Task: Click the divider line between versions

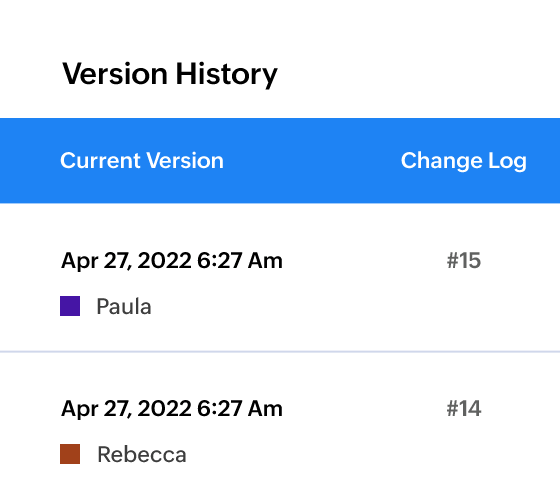Action: 280,352
